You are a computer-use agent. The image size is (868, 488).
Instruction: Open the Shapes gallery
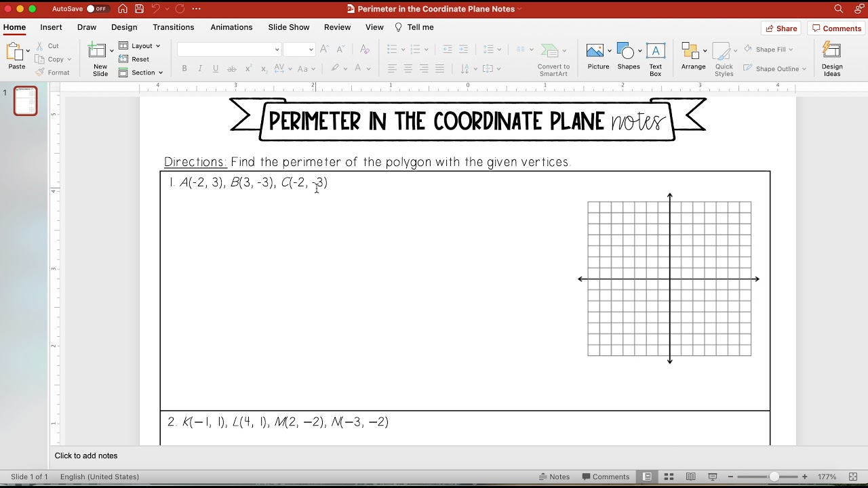[629, 56]
